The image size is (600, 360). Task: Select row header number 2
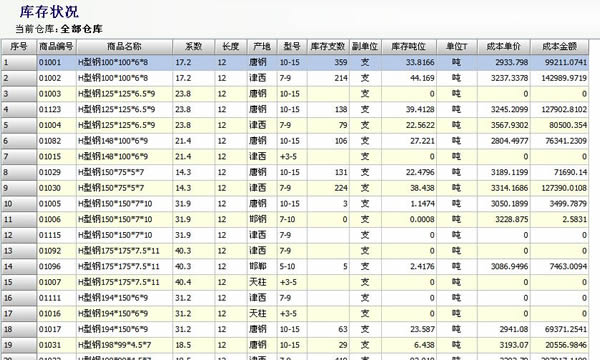(19, 78)
